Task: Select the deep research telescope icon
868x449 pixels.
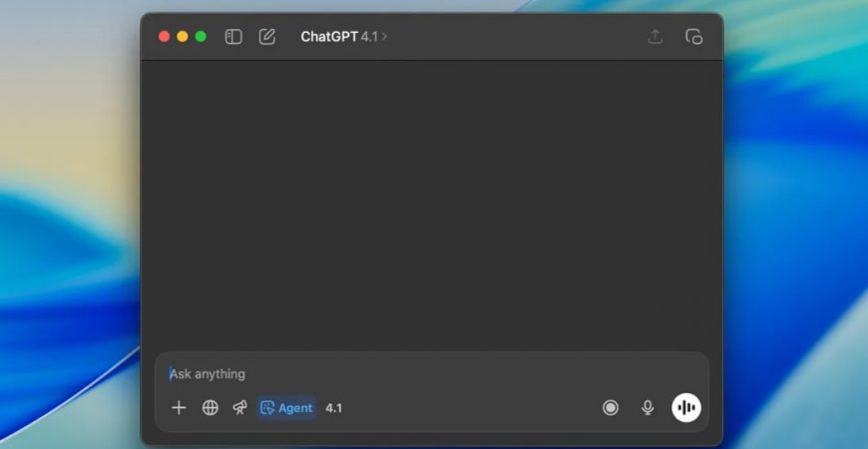Action: click(240, 408)
